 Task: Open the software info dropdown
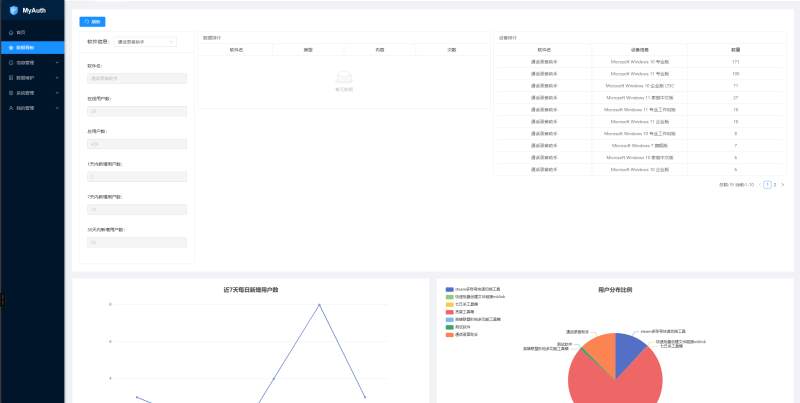(x=145, y=42)
